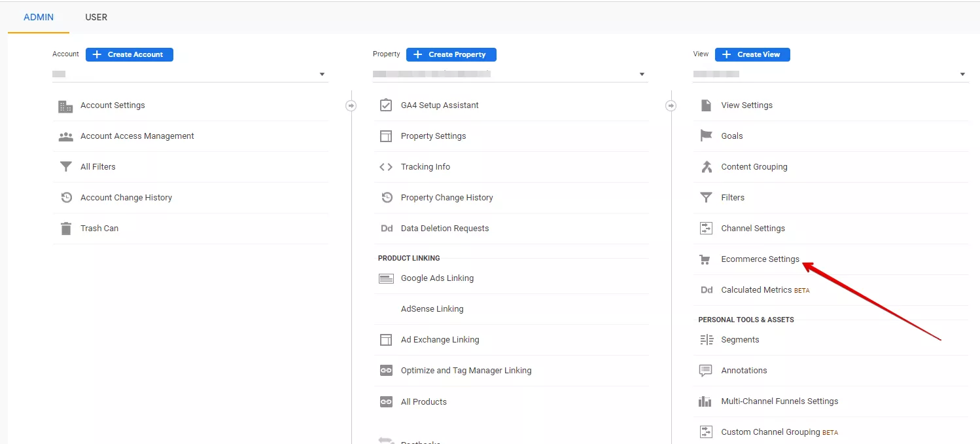Open Optimize and Tag Manager Linking
The height and width of the screenshot is (444, 980).
pyautogui.click(x=466, y=371)
